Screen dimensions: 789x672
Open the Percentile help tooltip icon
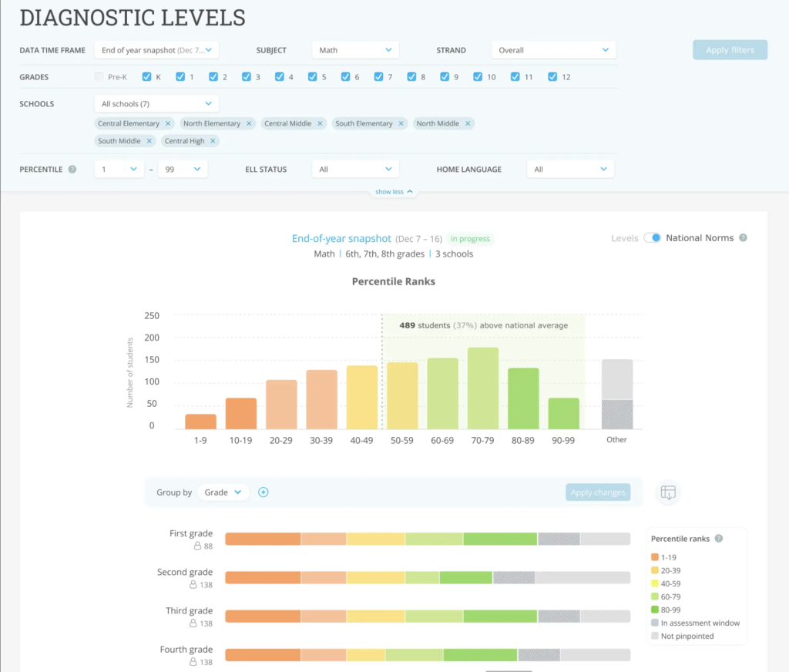tap(72, 169)
